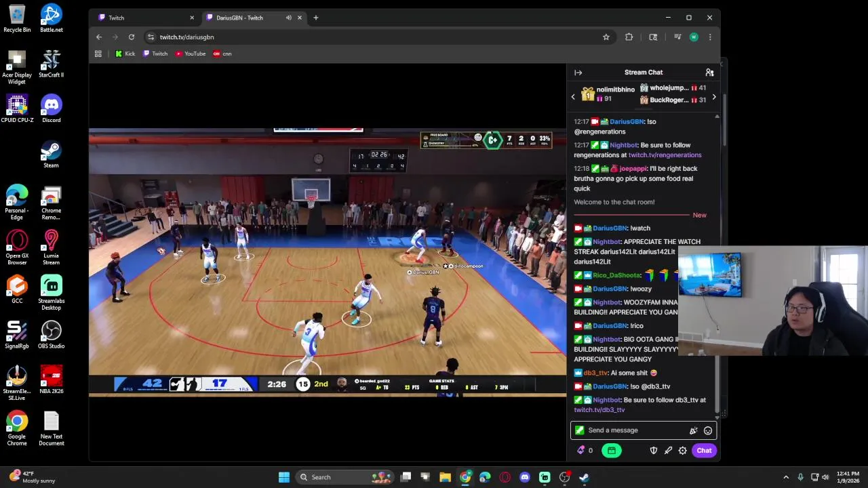Open twitch.tv/rengenerations link in chat

click(665, 155)
